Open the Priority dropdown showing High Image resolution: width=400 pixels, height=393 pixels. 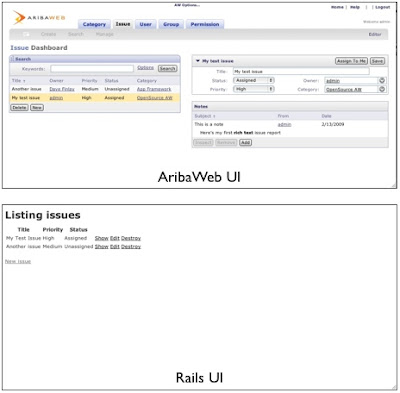pos(254,89)
